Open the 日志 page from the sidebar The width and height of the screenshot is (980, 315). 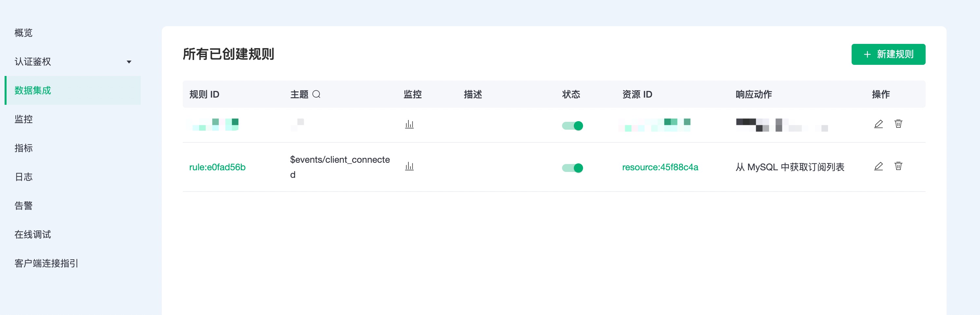pos(23,177)
